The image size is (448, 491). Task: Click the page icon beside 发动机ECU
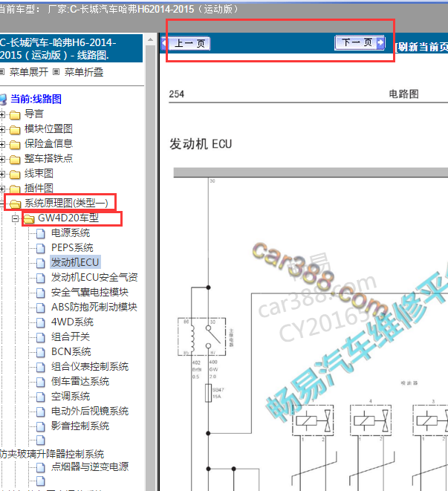tap(40, 264)
